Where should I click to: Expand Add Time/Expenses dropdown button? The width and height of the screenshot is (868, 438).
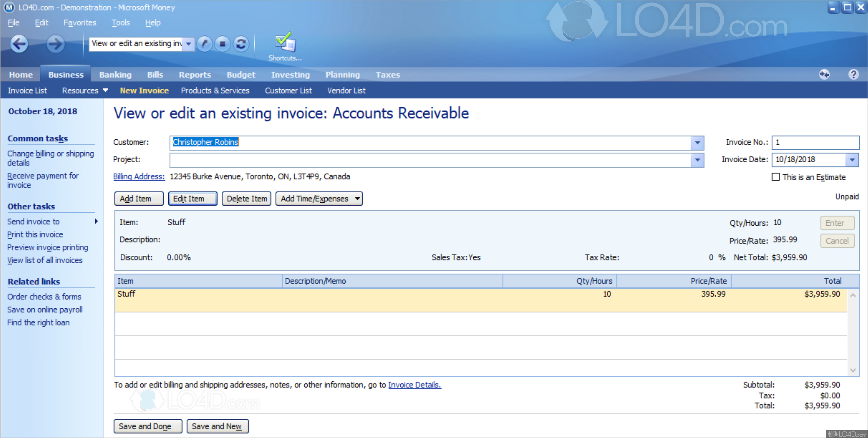(x=357, y=198)
